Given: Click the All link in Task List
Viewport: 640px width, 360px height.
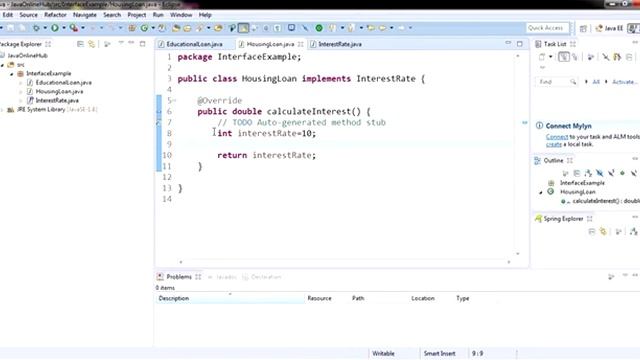Looking at the screenshot, I should click(x=596, y=82).
